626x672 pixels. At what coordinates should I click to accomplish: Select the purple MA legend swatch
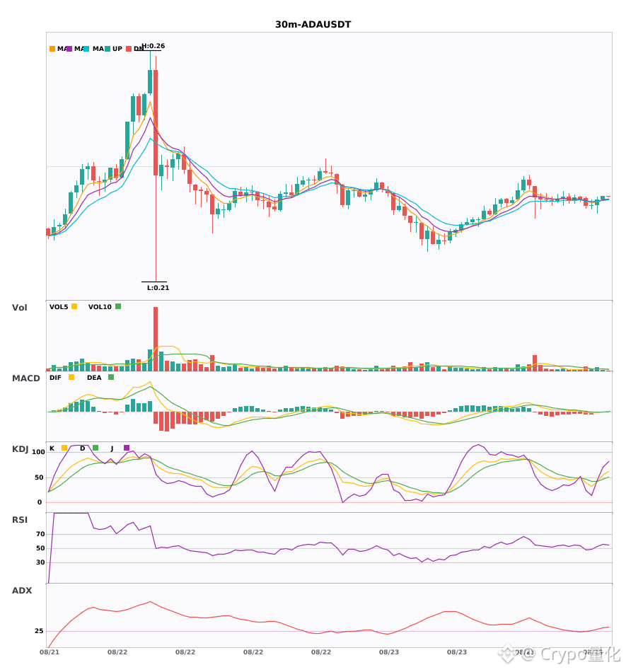pos(69,49)
